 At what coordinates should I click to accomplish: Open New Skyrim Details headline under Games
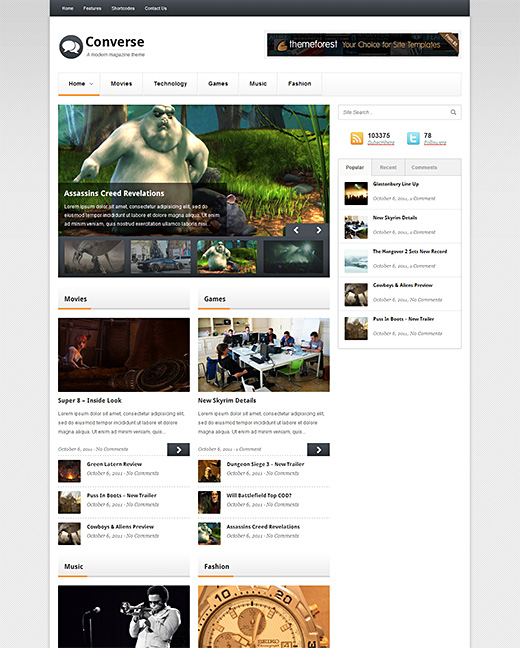pos(227,400)
